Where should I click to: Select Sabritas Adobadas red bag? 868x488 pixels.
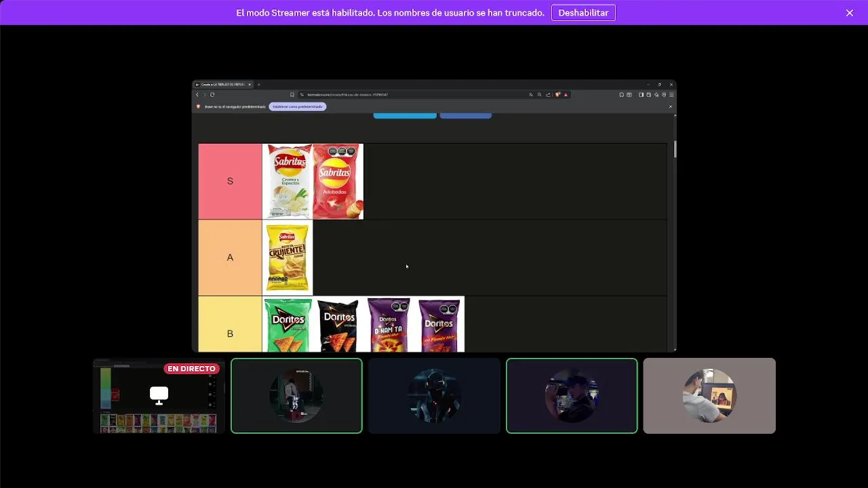coord(338,181)
